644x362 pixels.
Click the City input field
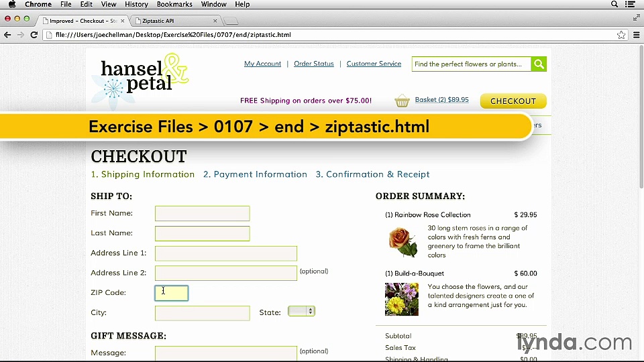tap(203, 313)
